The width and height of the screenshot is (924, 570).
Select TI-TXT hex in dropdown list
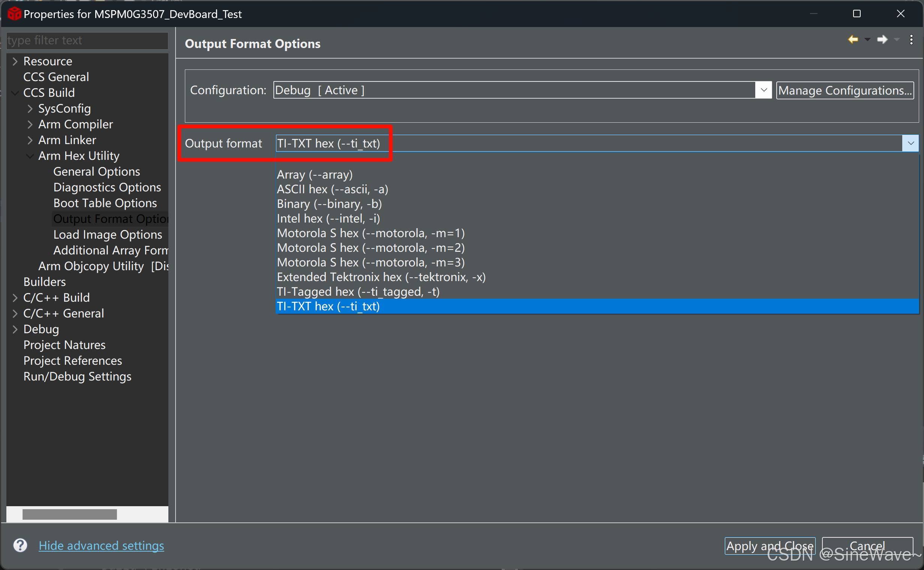pos(597,306)
